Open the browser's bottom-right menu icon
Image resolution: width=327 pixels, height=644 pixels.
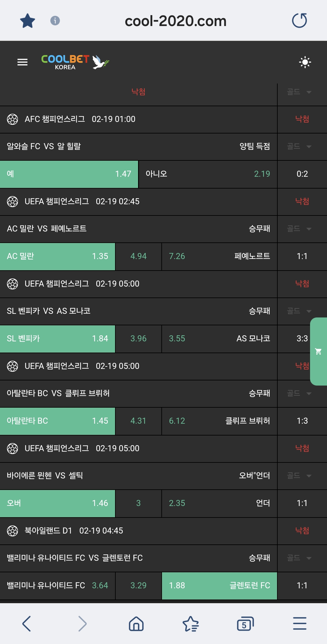[299, 624]
